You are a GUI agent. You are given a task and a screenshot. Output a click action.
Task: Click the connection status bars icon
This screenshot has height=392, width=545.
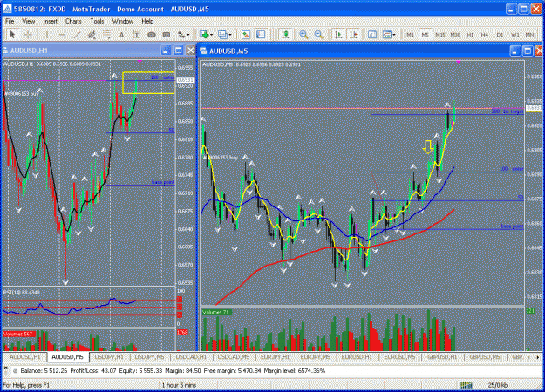pos(466,385)
